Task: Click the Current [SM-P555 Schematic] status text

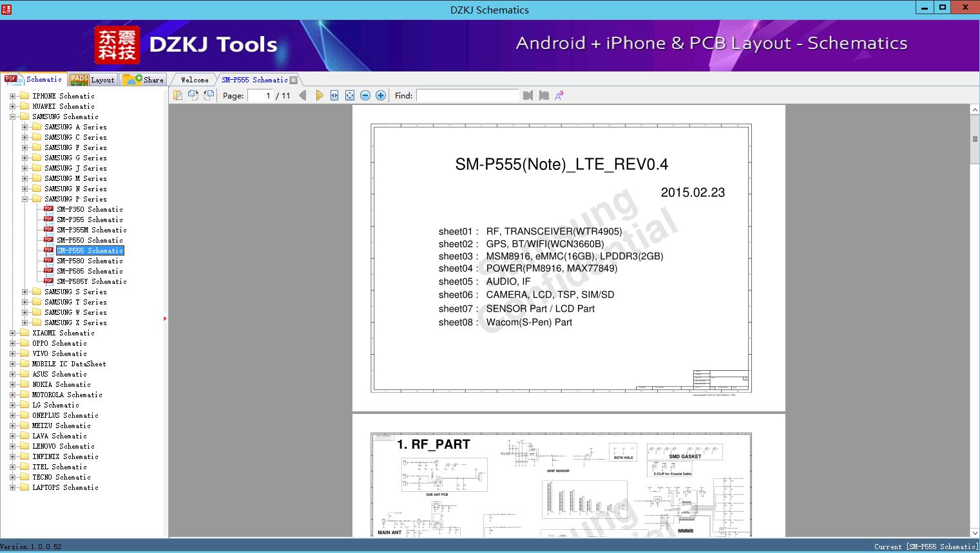Action: (x=926, y=547)
